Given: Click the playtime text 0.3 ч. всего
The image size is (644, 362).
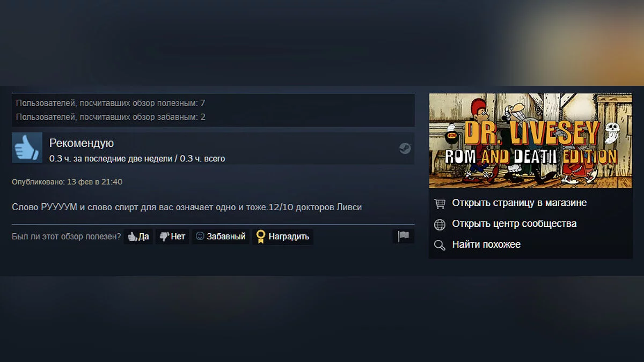Looking at the screenshot, I should coord(202,159).
